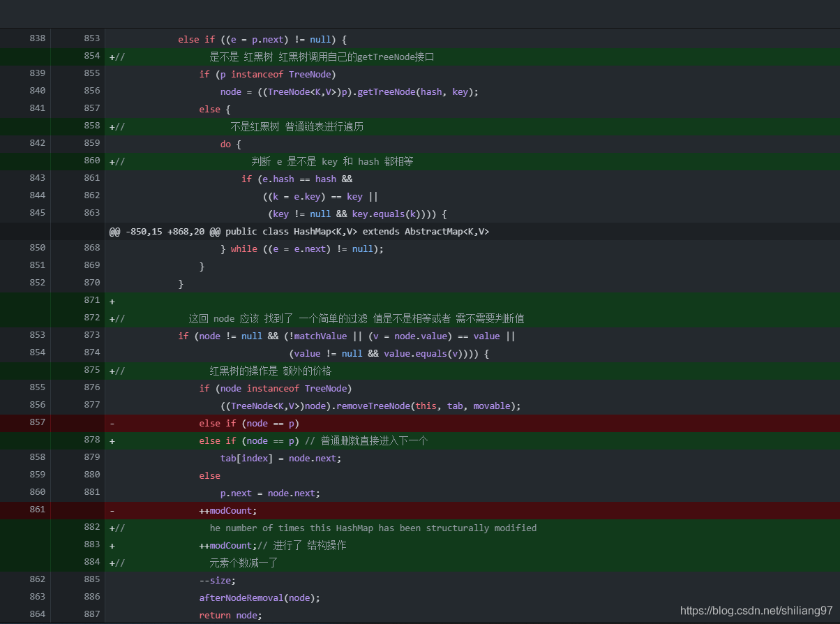840x624 pixels.
Task: Click the minus marker before removed ++modCount
Action: pos(112,510)
